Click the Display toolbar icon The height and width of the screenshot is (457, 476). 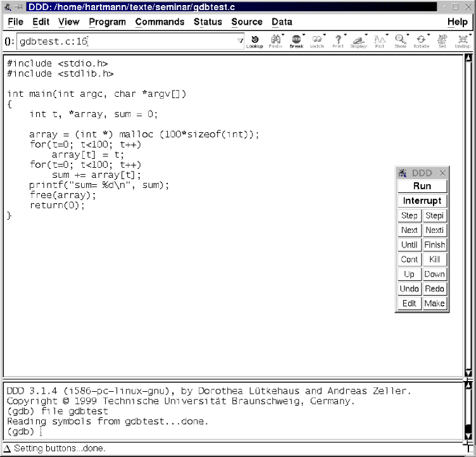359,41
